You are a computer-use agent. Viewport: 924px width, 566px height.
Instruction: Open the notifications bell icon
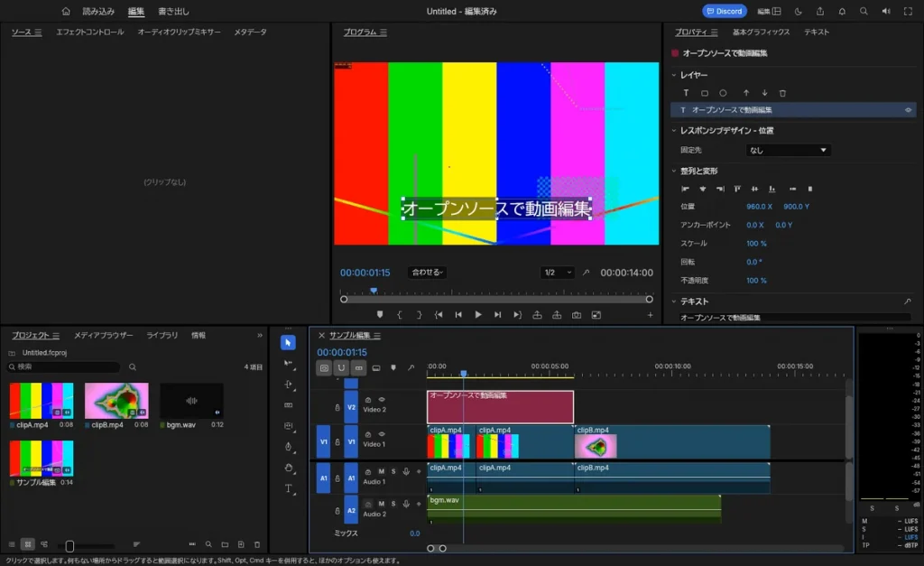tap(842, 11)
